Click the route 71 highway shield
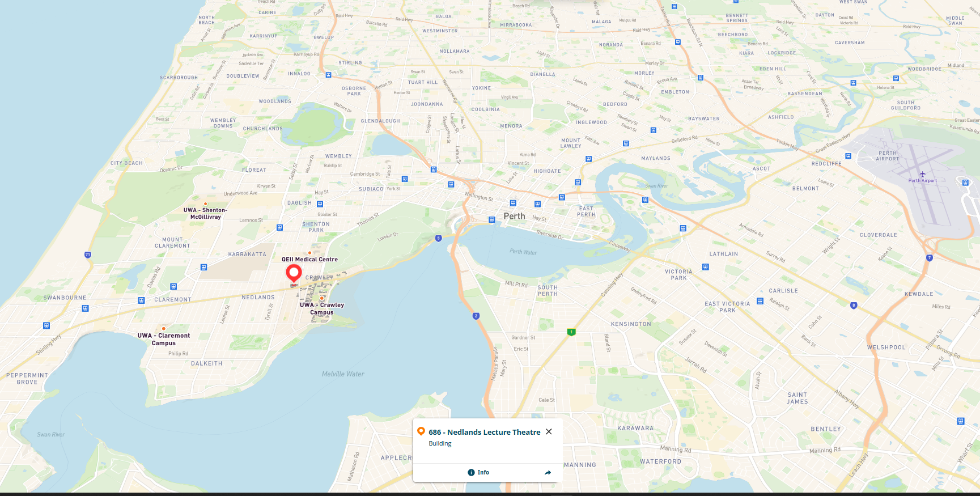 click(88, 255)
